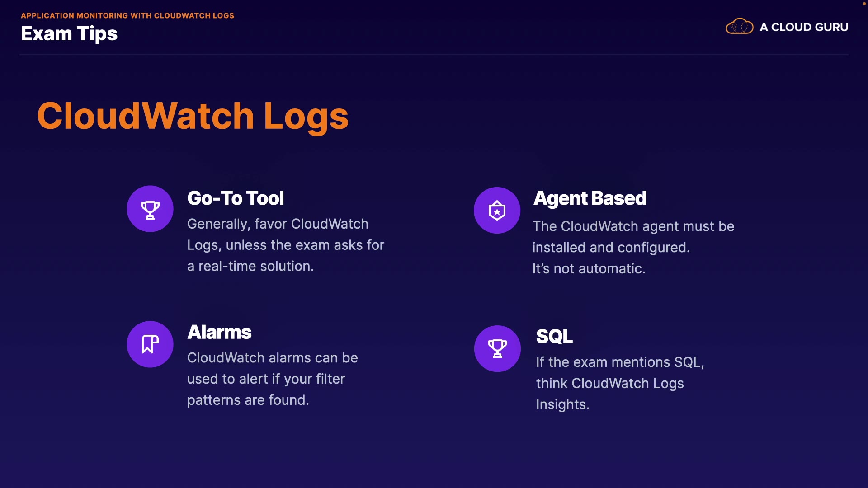The image size is (868, 488).
Task: Click the "CloudWatch agent must be installed" sentence
Action: [633, 237]
